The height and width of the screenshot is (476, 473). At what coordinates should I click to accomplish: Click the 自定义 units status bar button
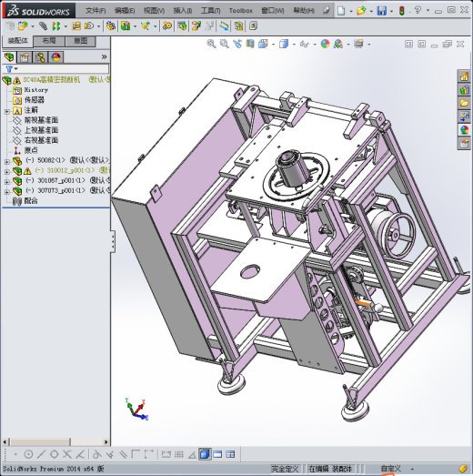click(x=391, y=469)
